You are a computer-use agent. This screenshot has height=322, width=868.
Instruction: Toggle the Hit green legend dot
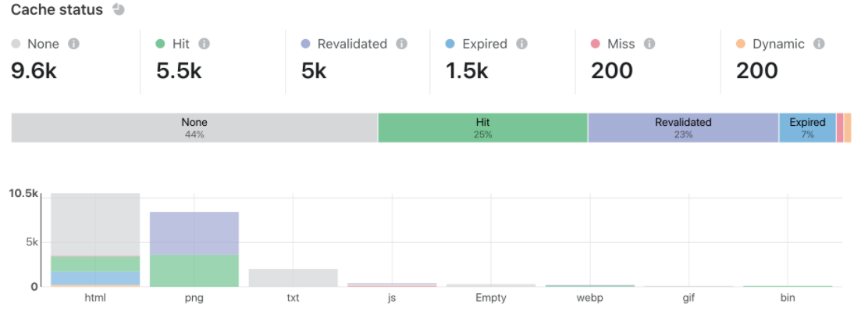(x=161, y=44)
